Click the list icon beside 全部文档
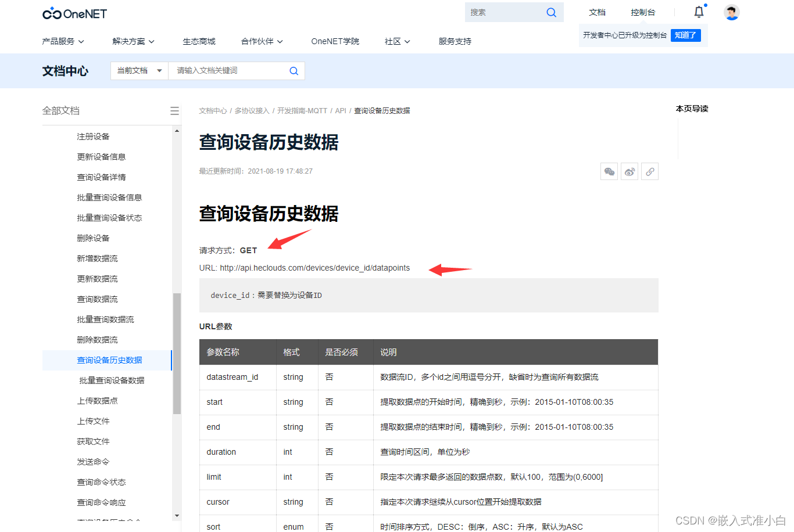This screenshot has width=794, height=532. (174, 110)
